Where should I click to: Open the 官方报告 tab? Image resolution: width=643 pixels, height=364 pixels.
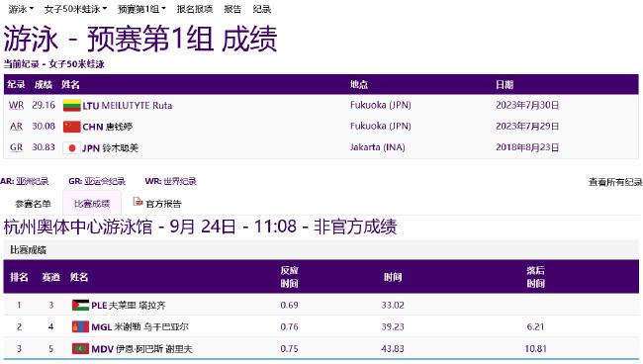(163, 204)
